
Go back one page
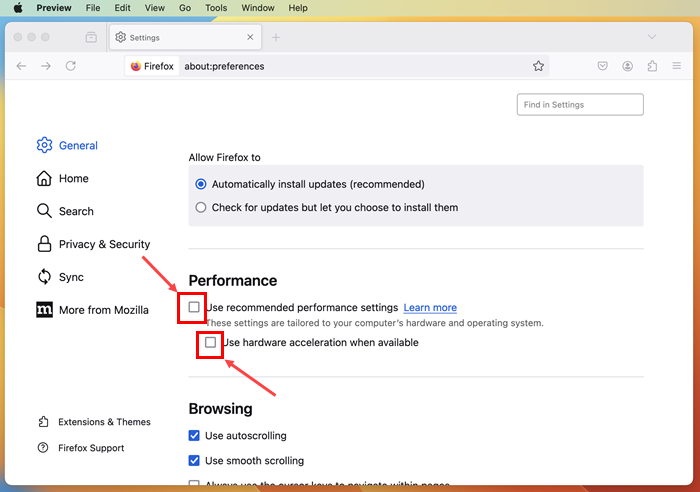click(x=21, y=66)
